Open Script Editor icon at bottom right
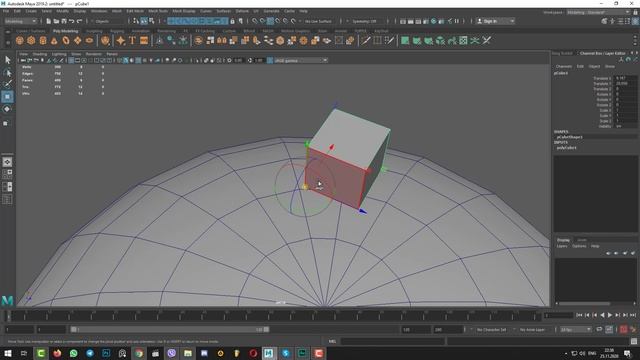This screenshot has width=640, height=360. click(634, 341)
